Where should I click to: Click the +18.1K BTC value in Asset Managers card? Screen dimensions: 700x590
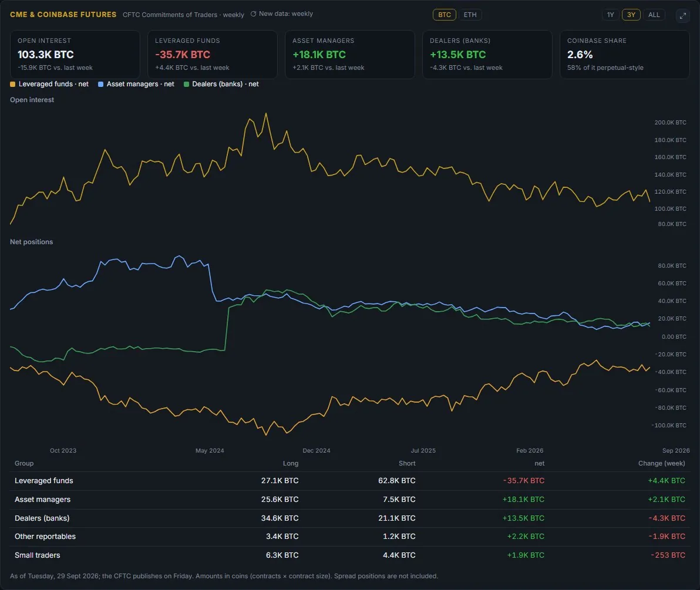click(x=319, y=55)
